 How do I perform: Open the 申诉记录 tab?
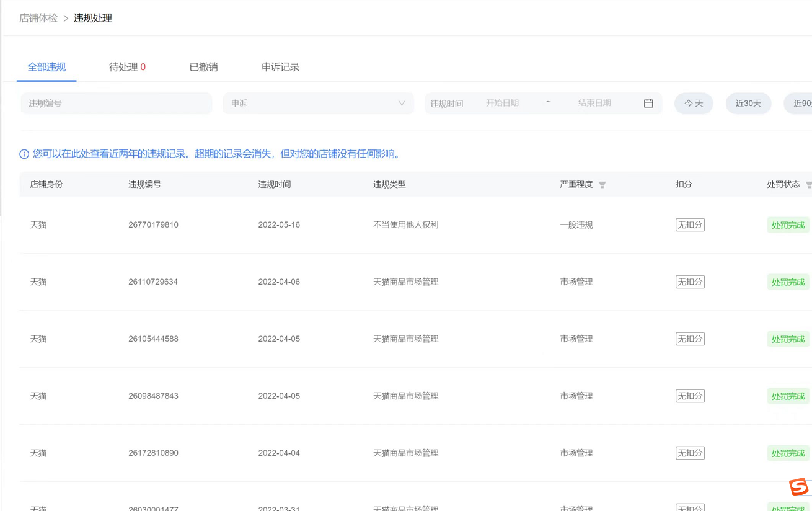[x=280, y=67]
